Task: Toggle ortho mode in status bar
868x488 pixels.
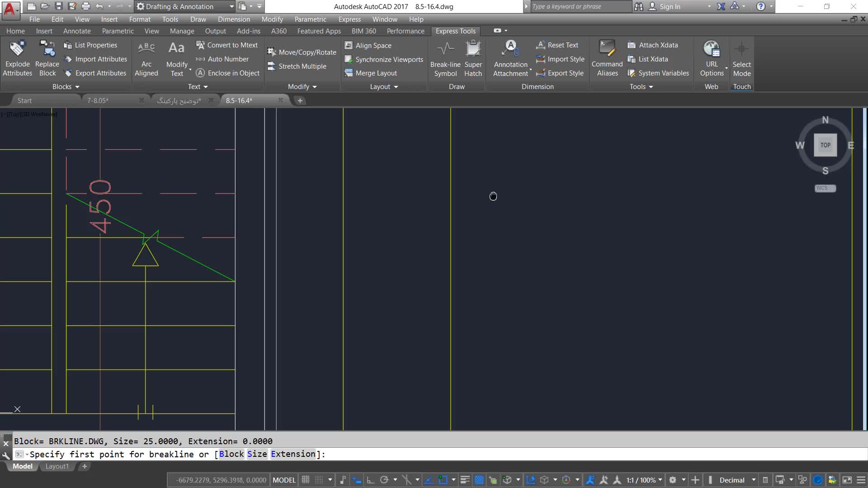Action: coord(370,480)
